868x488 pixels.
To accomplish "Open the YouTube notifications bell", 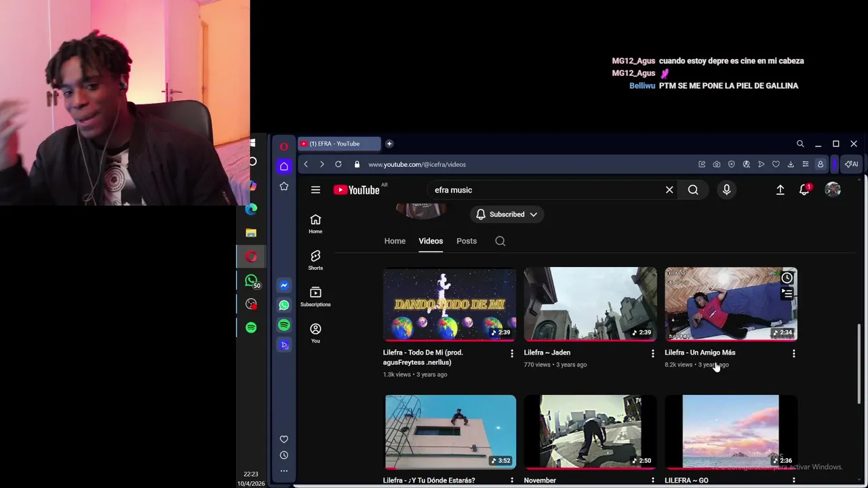I will coord(804,190).
